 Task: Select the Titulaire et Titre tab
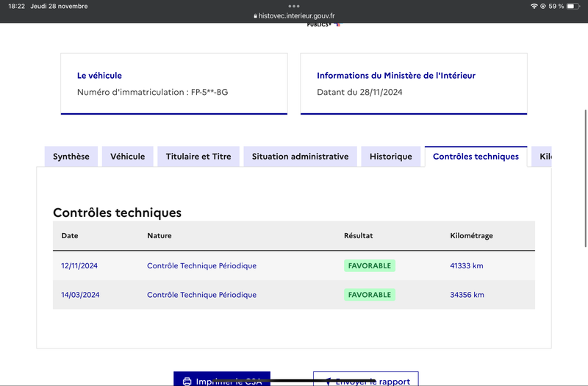coord(198,157)
